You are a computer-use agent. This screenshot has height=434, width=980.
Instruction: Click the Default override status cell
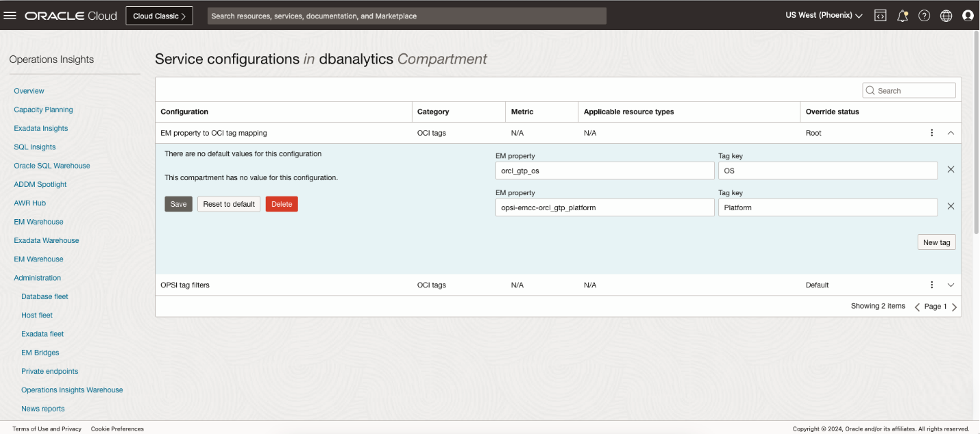point(818,285)
